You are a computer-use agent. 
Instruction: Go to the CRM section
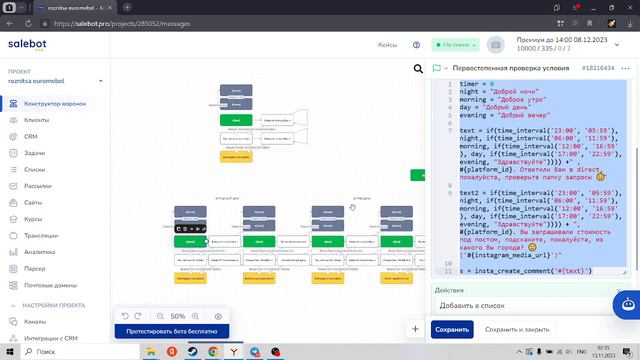[x=31, y=136]
